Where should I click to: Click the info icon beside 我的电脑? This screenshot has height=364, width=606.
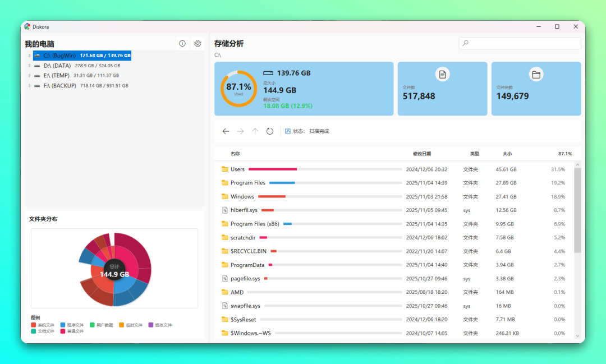click(x=182, y=44)
